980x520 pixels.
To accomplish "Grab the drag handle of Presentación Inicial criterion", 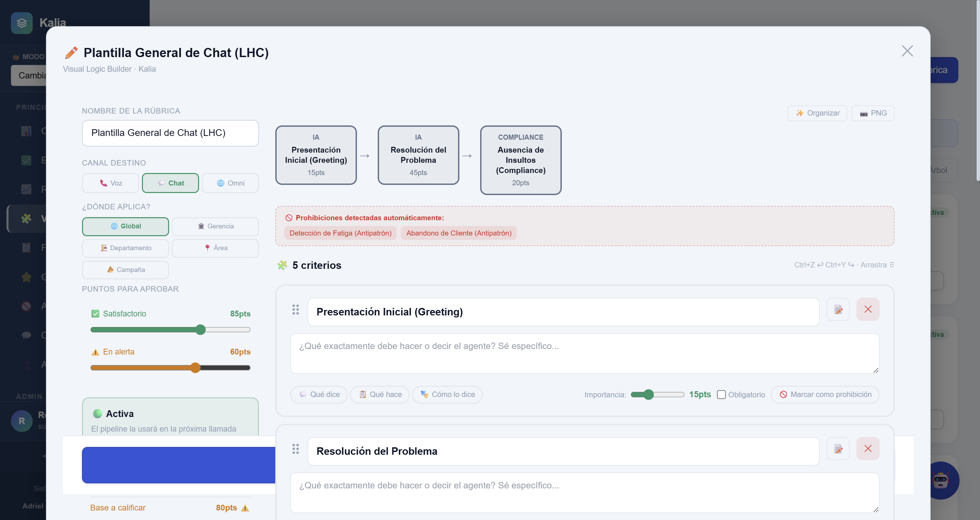I will 296,309.
